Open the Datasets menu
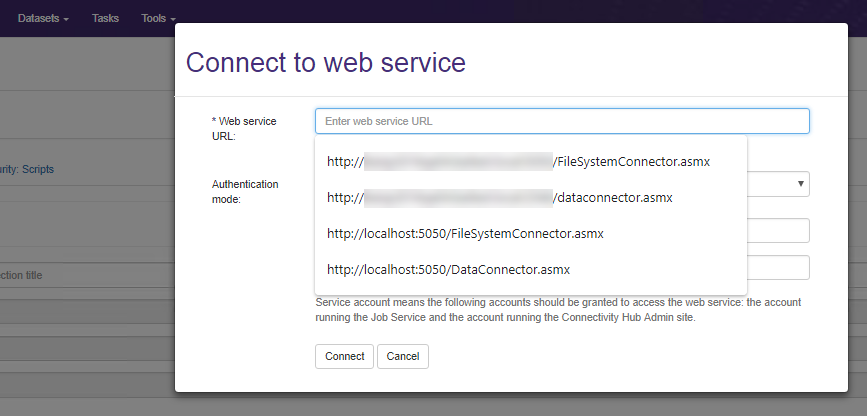This screenshot has height=416, width=867. click(x=43, y=18)
